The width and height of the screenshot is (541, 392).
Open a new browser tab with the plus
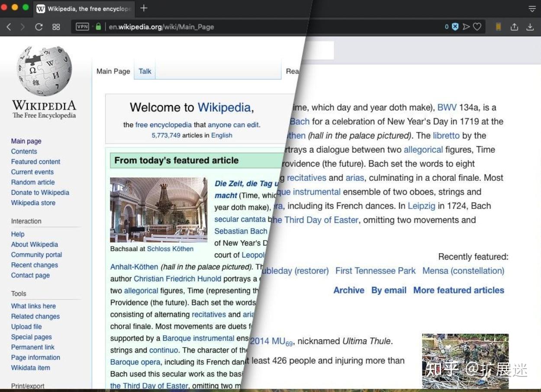point(143,8)
